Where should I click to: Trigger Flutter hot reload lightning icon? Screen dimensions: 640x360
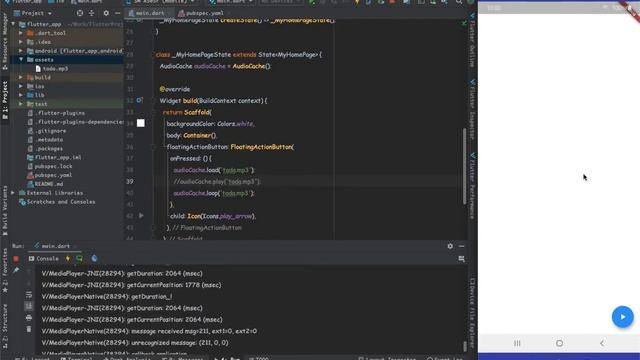click(68, 258)
